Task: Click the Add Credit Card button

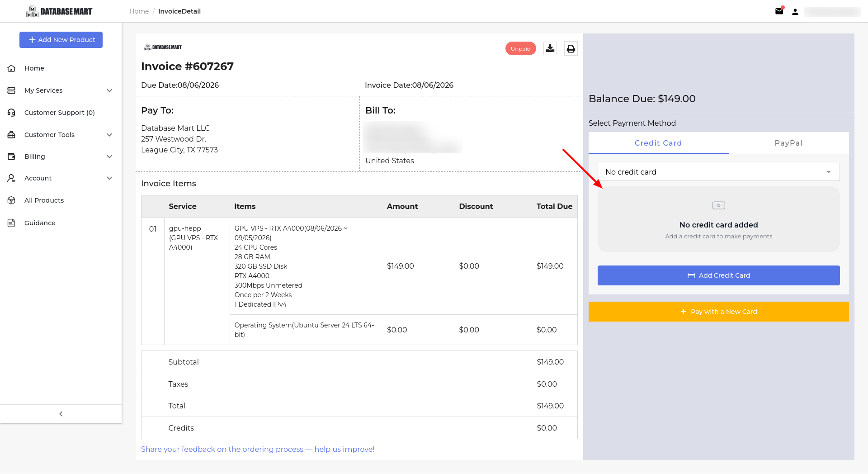Action: click(719, 275)
